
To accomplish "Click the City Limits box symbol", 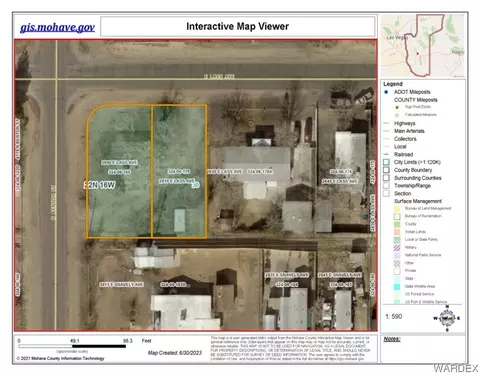I will tap(386, 162).
